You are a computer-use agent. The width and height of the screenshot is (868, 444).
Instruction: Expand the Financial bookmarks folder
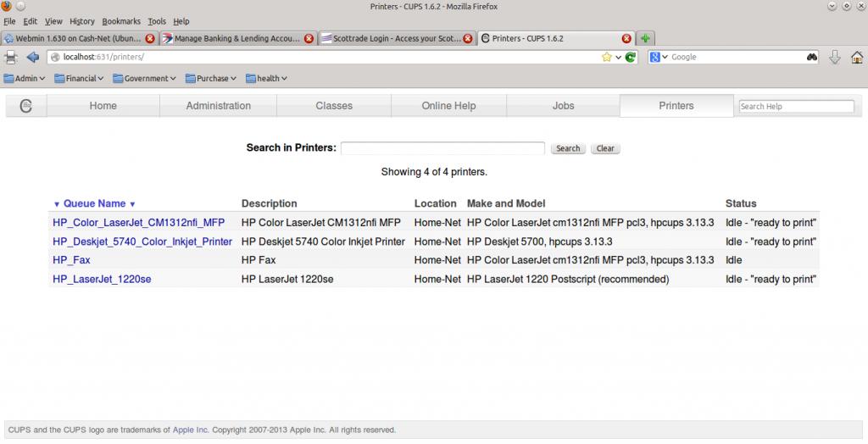click(79, 79)
